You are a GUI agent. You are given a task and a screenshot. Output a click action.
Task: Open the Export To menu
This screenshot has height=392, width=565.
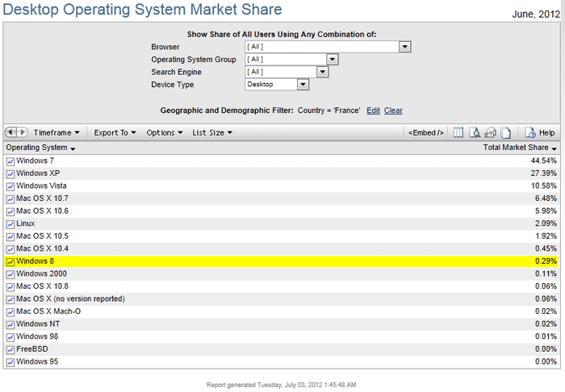click(x=115, y=133)
